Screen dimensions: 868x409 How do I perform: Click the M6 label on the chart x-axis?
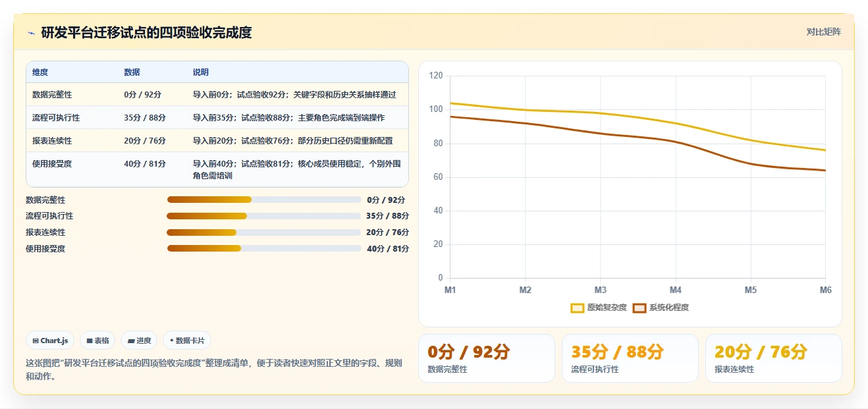(825, 290)
